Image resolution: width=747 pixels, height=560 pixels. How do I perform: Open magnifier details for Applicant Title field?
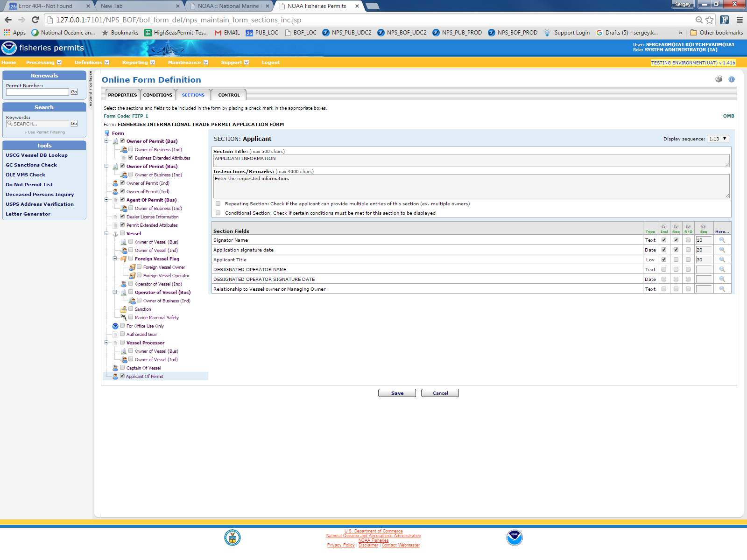pos(722,259)
